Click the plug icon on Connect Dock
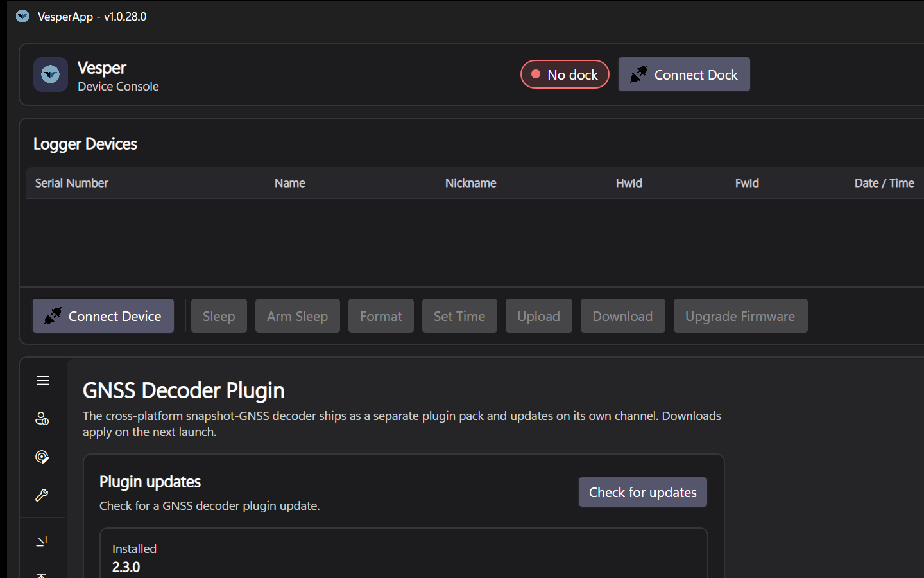This screenshot has width=924, height=578. click(638, 74)
